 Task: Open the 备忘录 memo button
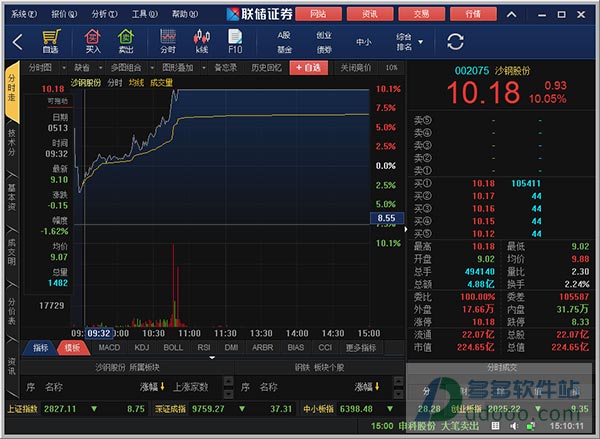[225, 68]
